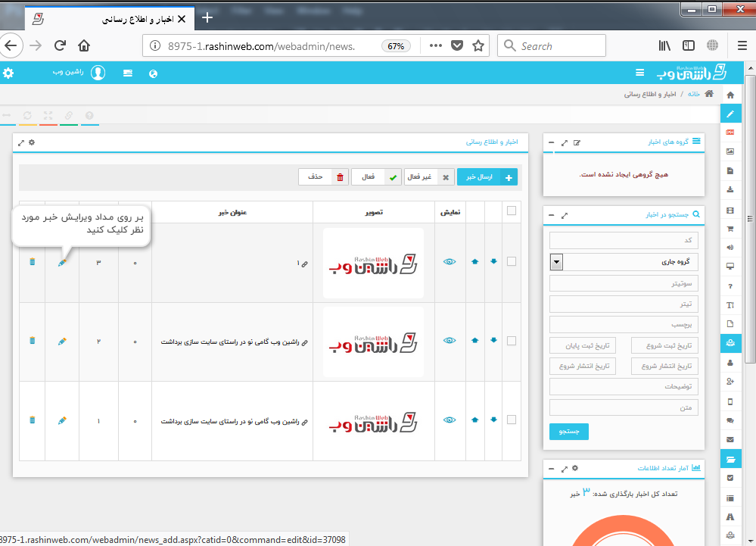The height and width of the screenshot is (546, 756).
Task: Maximize the news search panel with the expand arrows
Action: pos(565,215)
